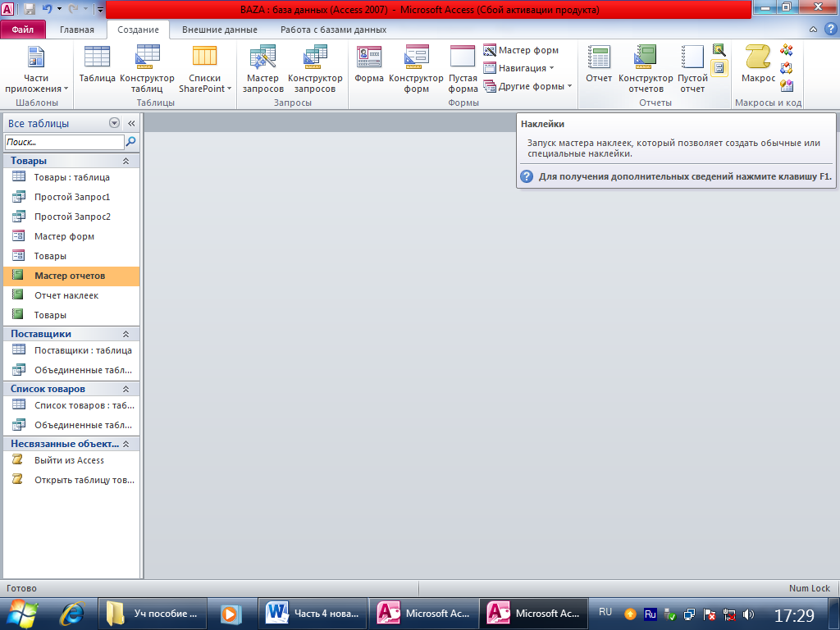Click the Объединенные табл... query under Поставщики

tap(71, 370)
